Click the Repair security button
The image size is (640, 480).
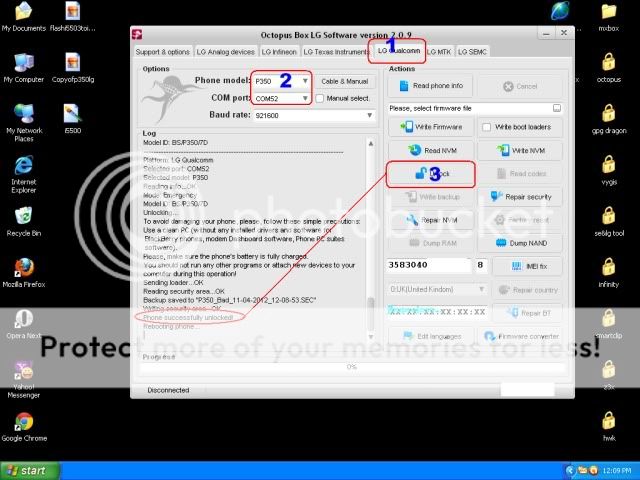coord(520,197)
